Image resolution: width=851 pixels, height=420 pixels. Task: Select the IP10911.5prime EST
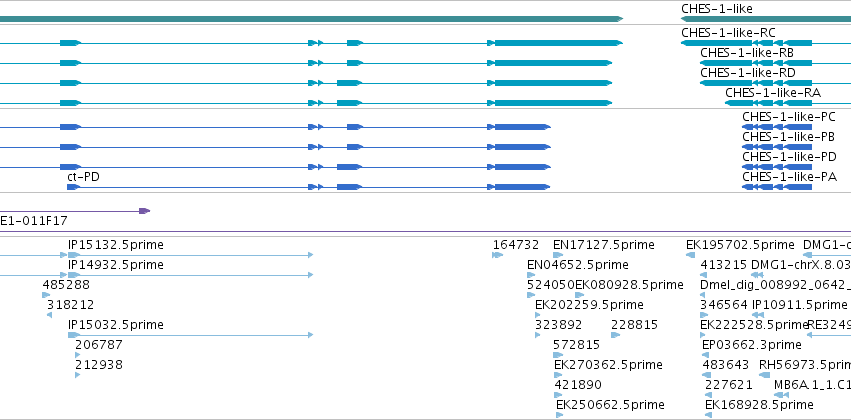point(799,305)
